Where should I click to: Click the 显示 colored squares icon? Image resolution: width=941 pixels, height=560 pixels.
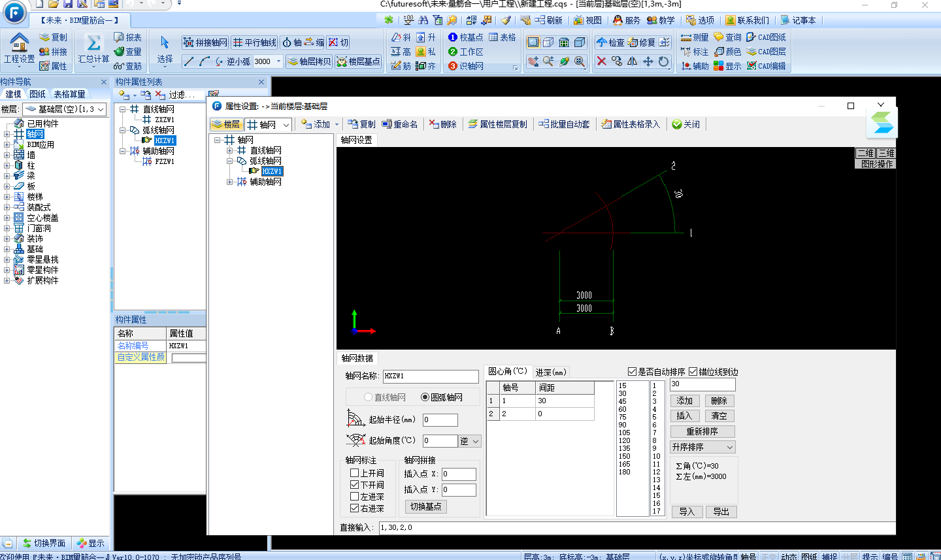727,66
